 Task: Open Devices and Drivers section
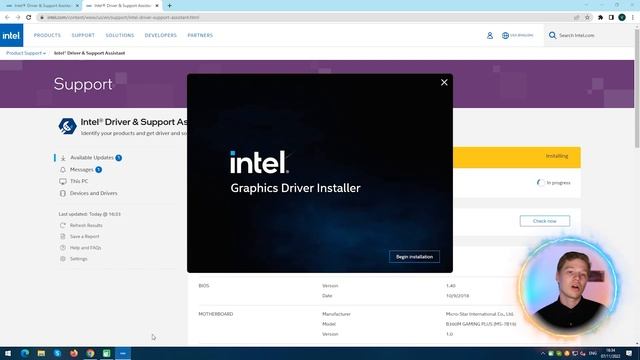(x=93, y=193)
